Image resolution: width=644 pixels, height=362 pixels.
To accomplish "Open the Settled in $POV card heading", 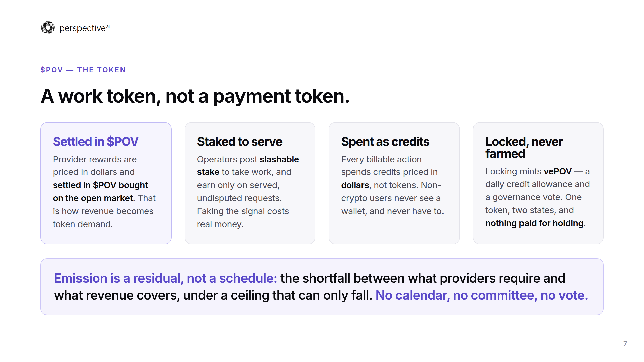I will click(96, 142).
